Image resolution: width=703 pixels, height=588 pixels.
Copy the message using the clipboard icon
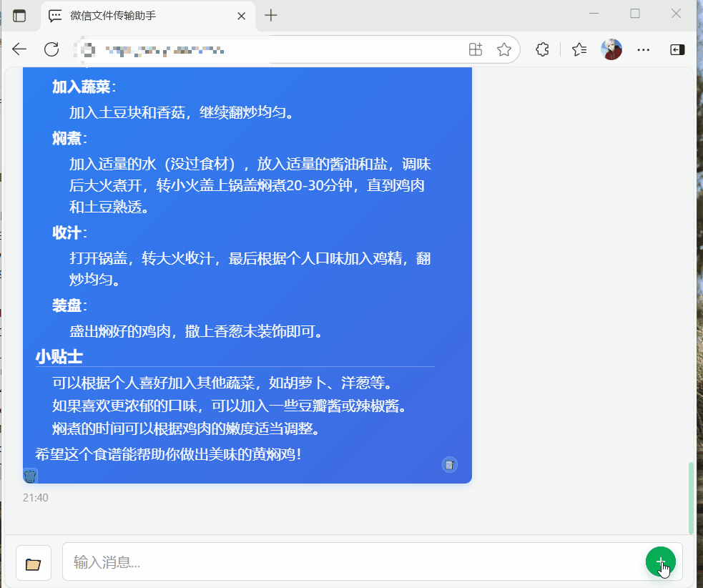pyautogui.click(x=449, y=465)
